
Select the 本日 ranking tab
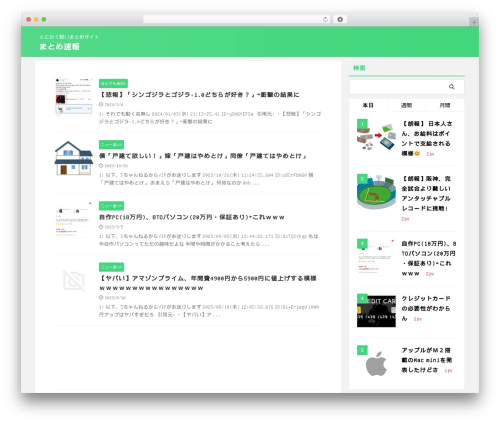point(368,105)
